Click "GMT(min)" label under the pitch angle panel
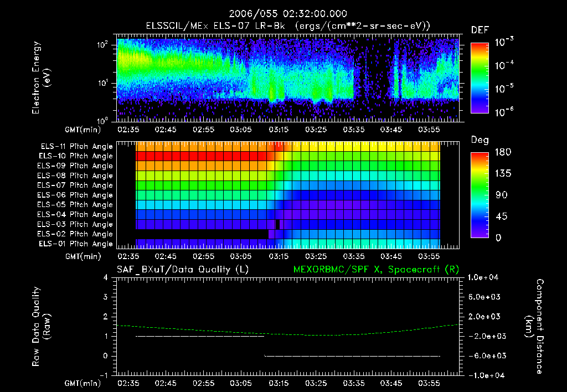The height and width of the screenshot is (392, 567). click(83, 256)
